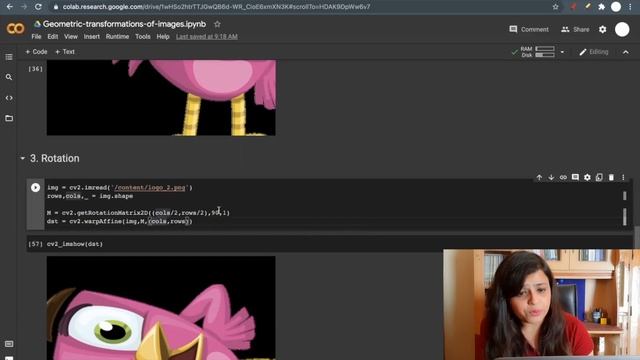640x360 pixels.
Task: Move the cell up with the arrow icon
Action: (539, 178)
